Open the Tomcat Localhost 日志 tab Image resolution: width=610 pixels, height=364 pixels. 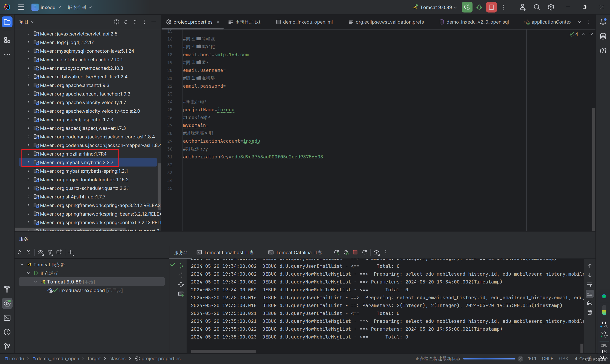[225, 253]
